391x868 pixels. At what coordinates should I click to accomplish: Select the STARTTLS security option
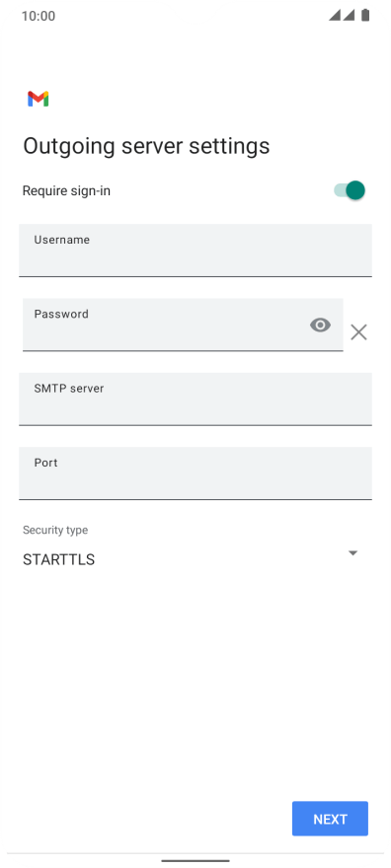click(x=58, y=559)
